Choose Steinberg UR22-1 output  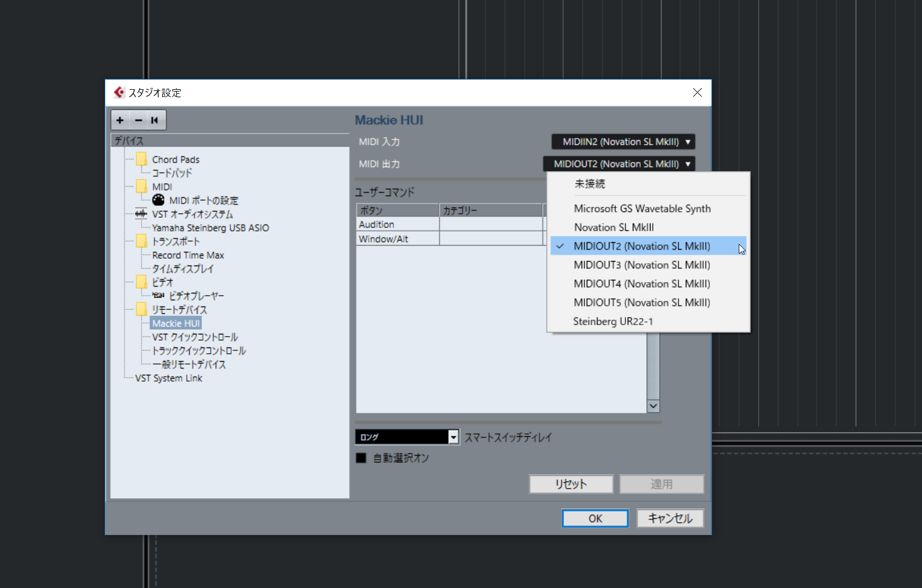click(648, 321)
